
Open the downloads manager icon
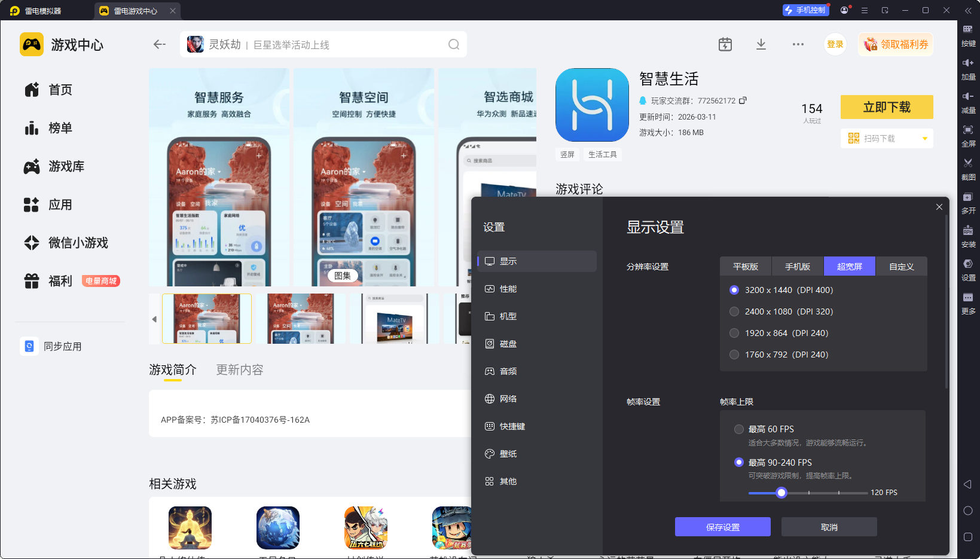tap(761, 44)
